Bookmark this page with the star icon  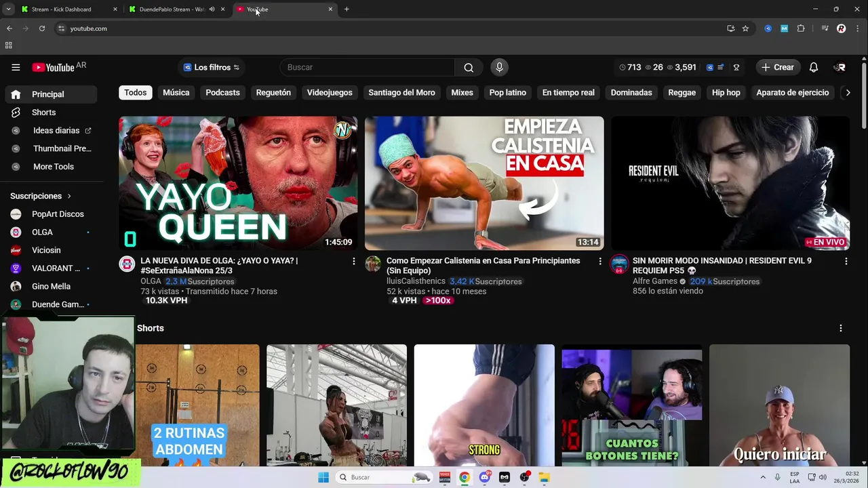click(x=745, y=28)
